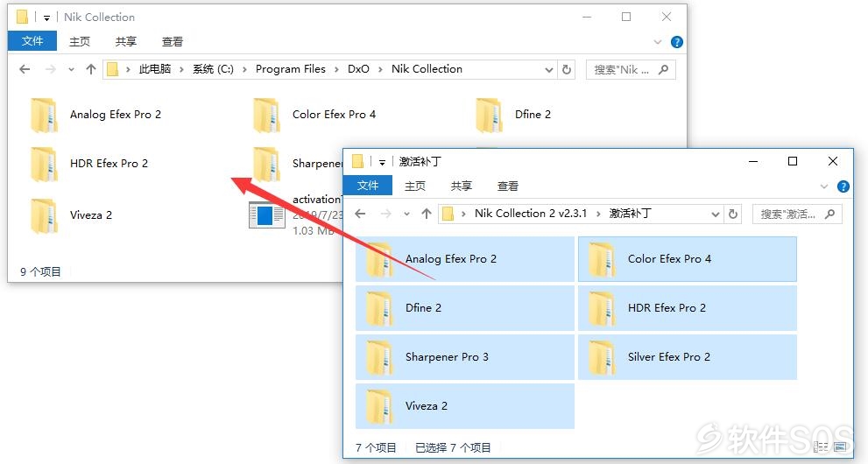Open recent locations dropdown in Nik Collection window
Viewport: 868px width, 464px height.
coord(71,70)
